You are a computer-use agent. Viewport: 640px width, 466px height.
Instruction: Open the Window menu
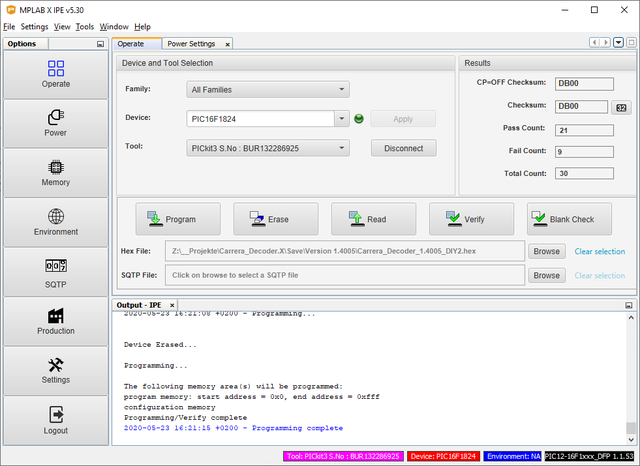pos(114,27)
